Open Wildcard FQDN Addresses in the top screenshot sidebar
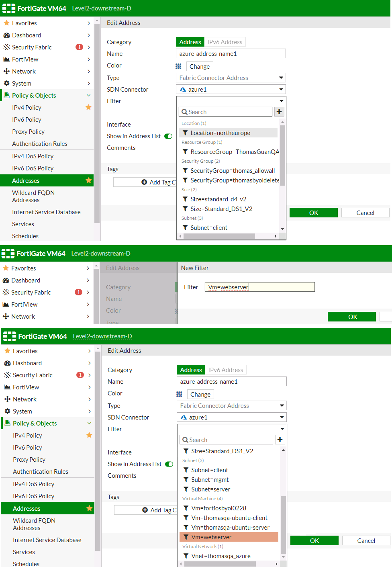 (33, 196)
